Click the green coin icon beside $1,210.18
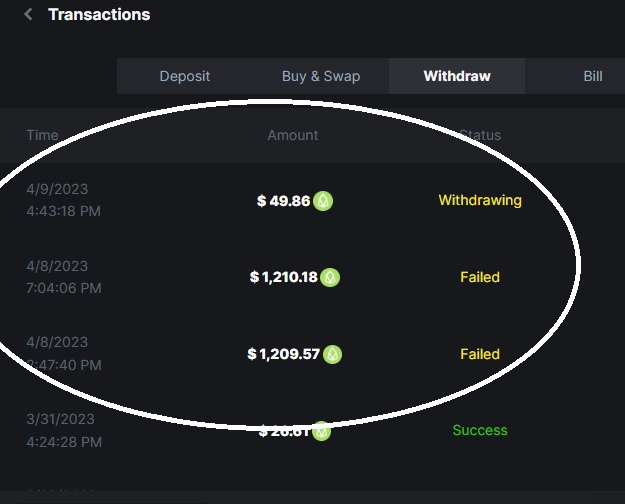The height and width of the screenshot is (504, 625). point(331,277)
